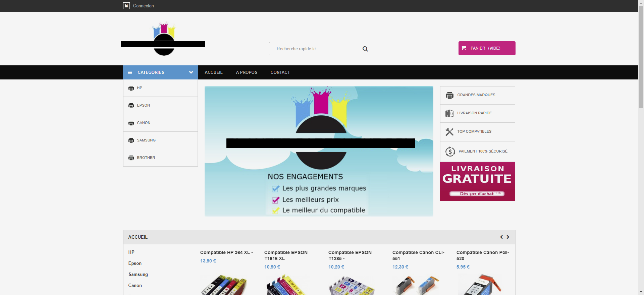
Task: Open Compatible HP 364 XL product
Action: pos(226,252)
